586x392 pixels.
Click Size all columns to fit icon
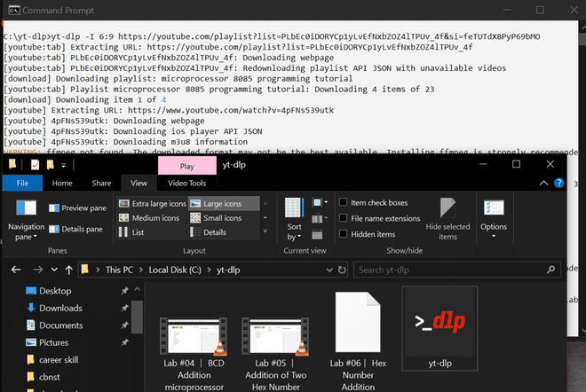317,235
